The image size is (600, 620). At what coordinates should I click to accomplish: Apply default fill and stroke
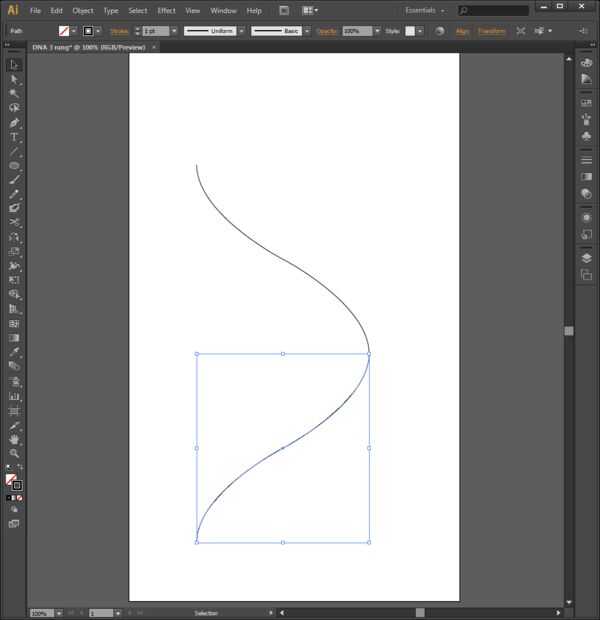click(x=8, y=467)
